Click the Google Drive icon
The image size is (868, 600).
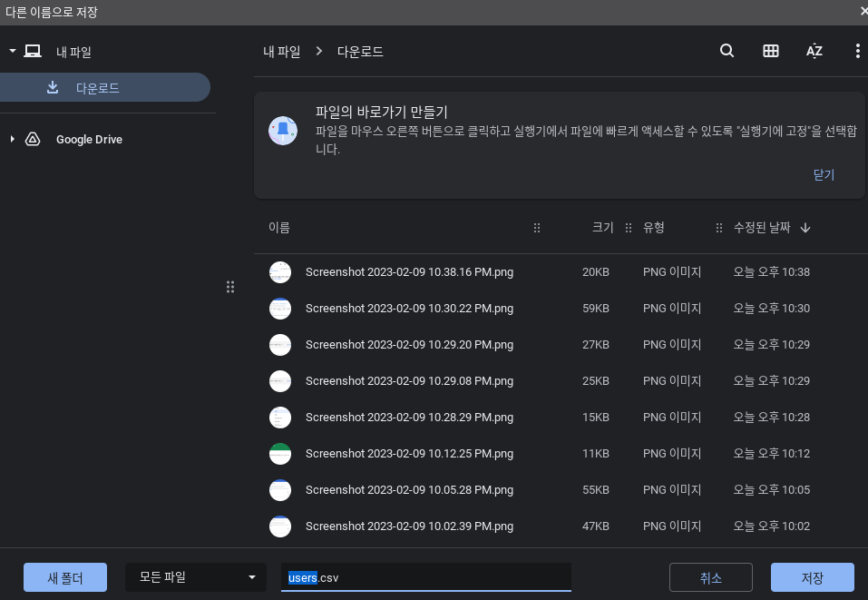33,139
